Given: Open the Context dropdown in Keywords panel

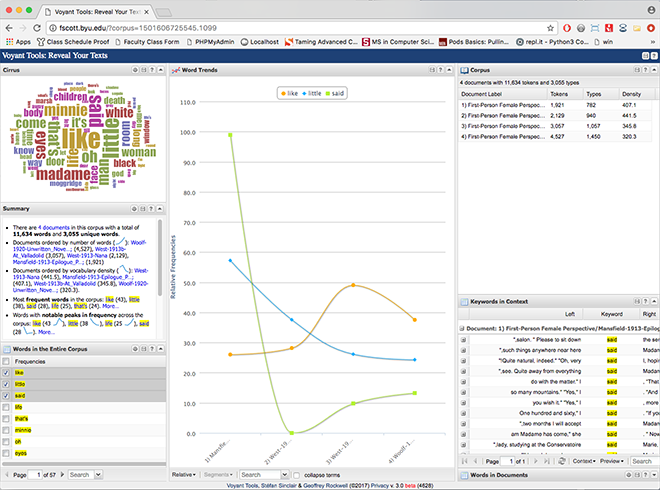Looking at the screenshot, I should [x=584, y=461].
